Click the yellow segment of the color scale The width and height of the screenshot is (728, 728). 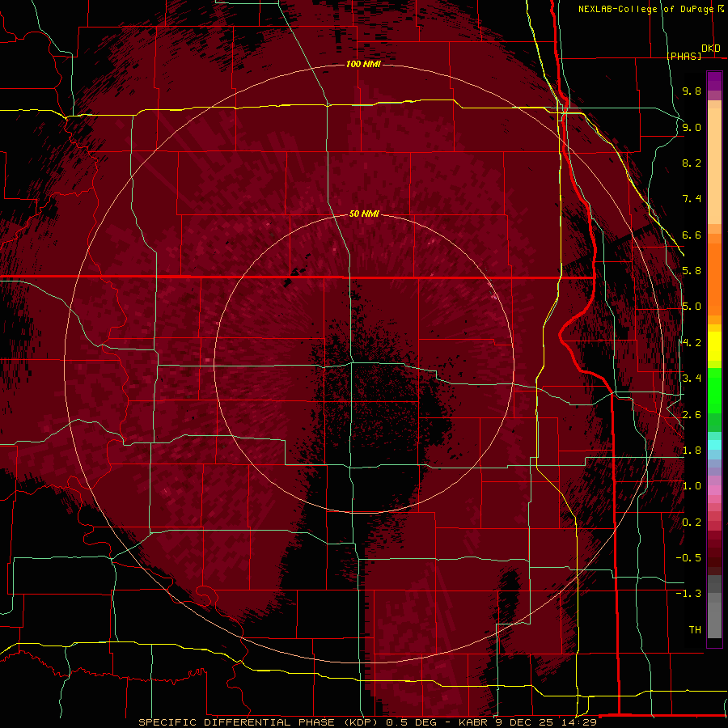714,346
